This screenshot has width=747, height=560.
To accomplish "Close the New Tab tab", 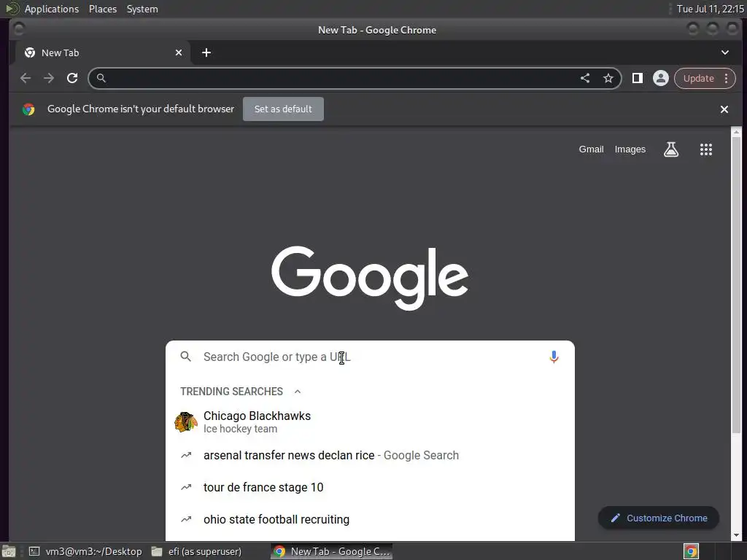I will [x=179, y=52].
